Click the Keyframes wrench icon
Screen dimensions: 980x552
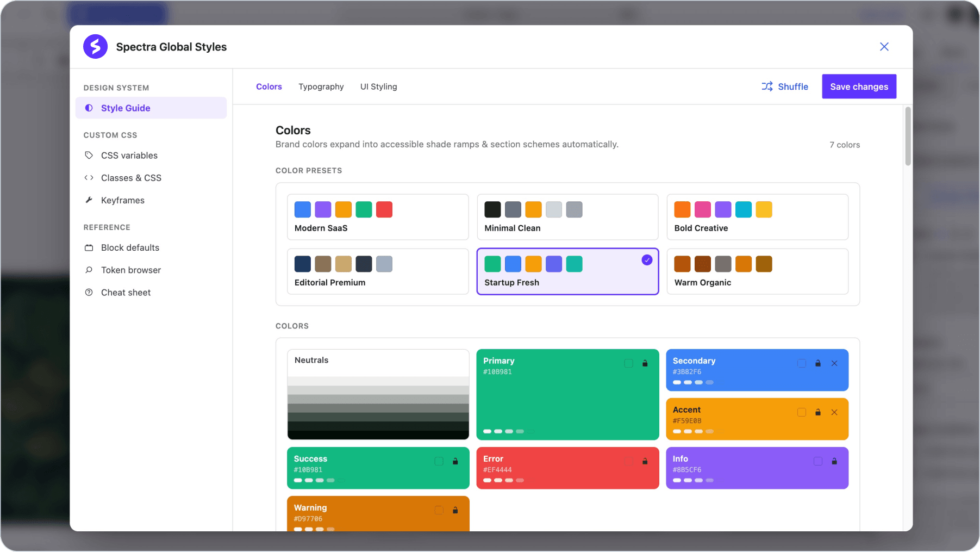(x=89, y=200)
